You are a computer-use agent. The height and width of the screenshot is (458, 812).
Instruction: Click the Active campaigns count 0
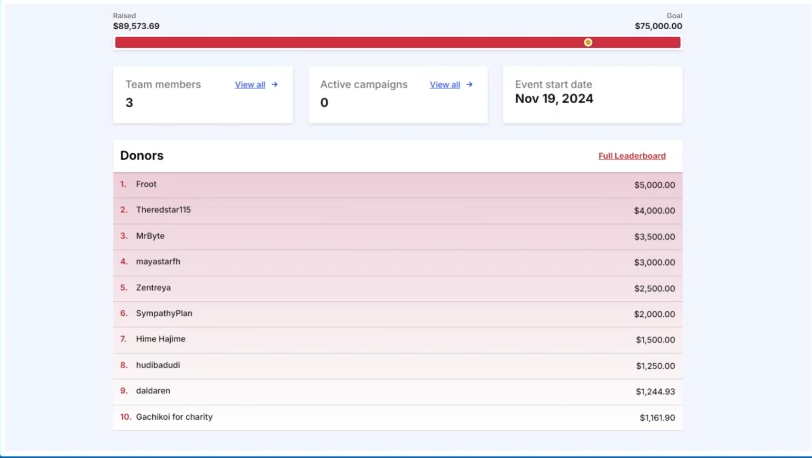[324, 103]
